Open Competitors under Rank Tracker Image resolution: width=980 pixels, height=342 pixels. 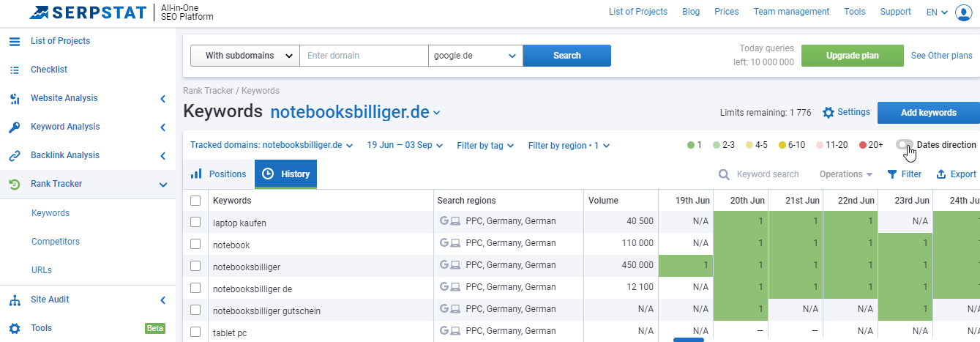56,242
